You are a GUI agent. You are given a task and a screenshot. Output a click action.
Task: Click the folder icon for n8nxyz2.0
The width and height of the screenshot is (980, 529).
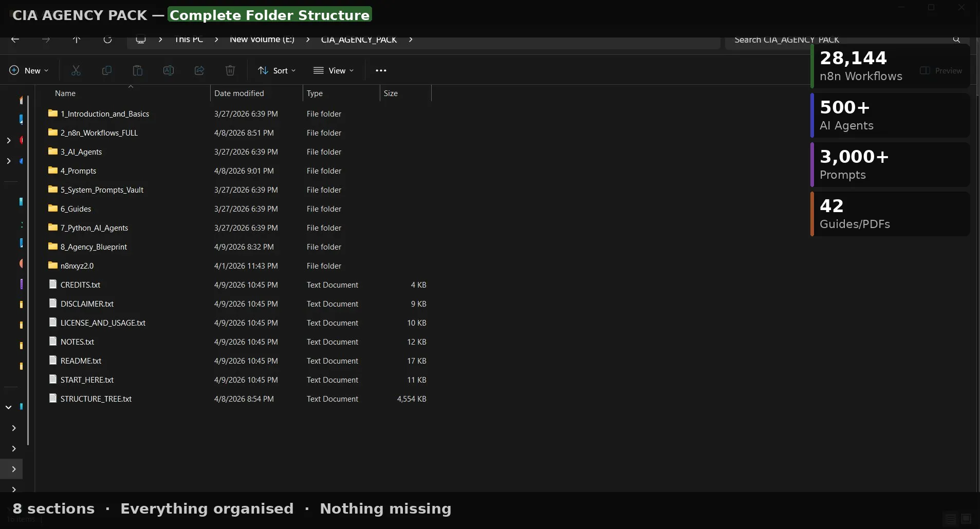(x=53, y=266)
